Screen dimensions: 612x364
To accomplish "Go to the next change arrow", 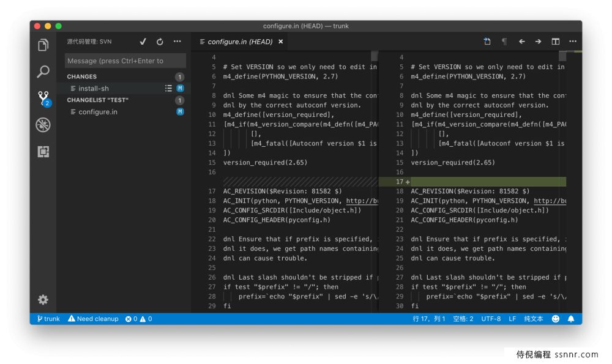I will [x=538, y=42].
